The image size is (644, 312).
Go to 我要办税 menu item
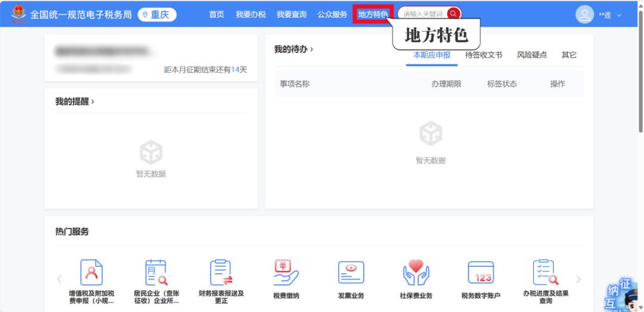click(250, 14)
